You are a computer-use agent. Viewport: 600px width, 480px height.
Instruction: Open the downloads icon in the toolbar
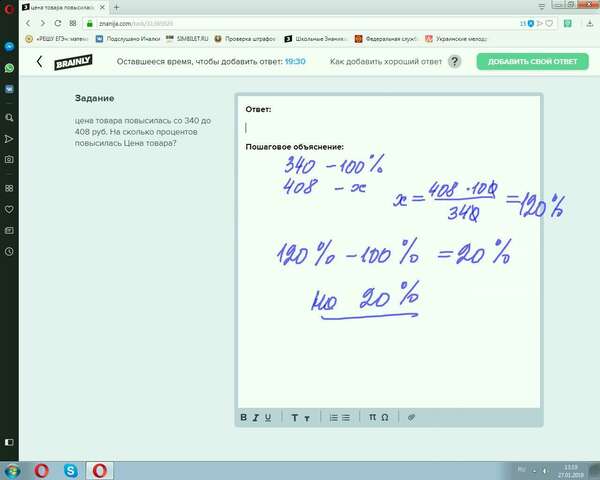[x=590, y=24]
